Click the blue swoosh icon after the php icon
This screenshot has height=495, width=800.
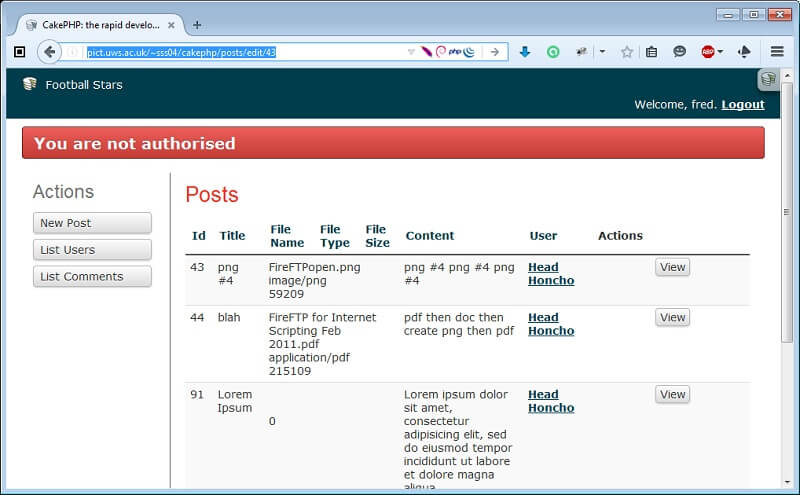click(469, 52)
